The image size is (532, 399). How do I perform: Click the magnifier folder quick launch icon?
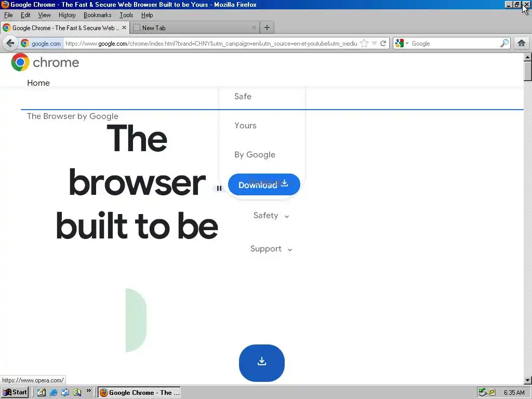(x=77, y=393)
